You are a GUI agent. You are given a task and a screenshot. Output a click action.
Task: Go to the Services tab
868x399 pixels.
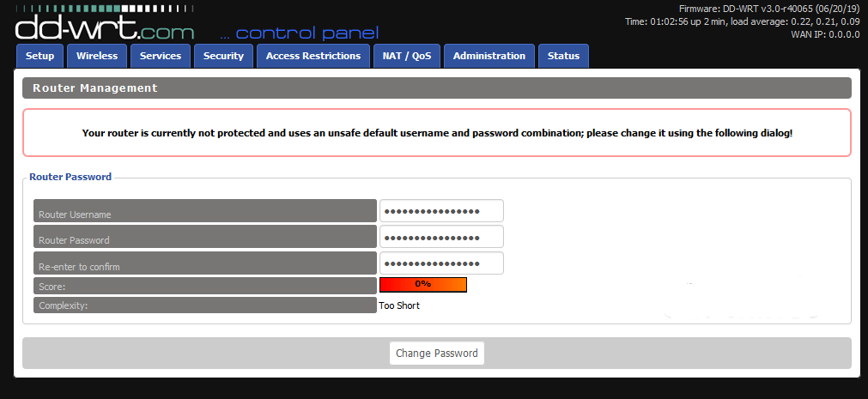(161, 56)
